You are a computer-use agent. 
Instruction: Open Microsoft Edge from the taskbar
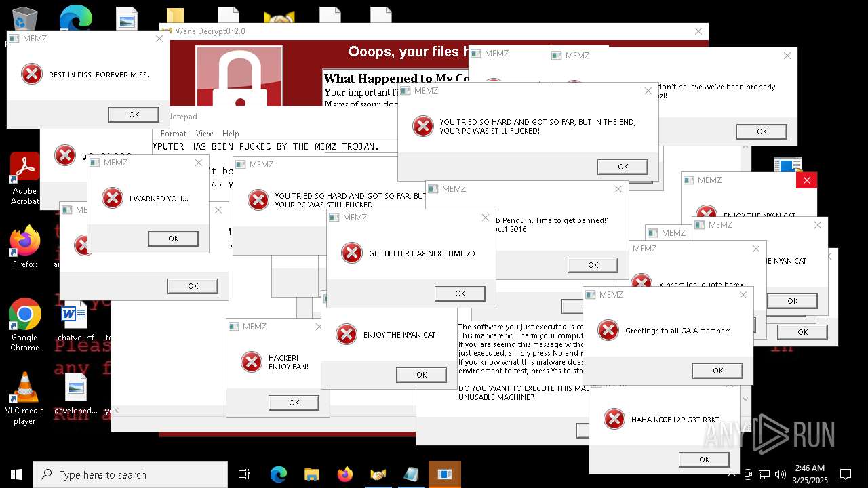click(x=279, y=474)
